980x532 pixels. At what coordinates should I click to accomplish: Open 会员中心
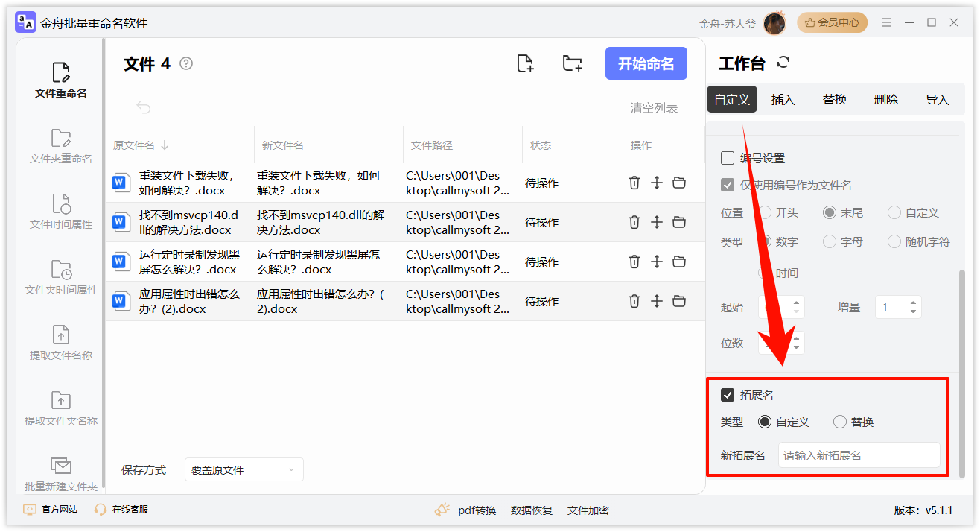(832, 22)
